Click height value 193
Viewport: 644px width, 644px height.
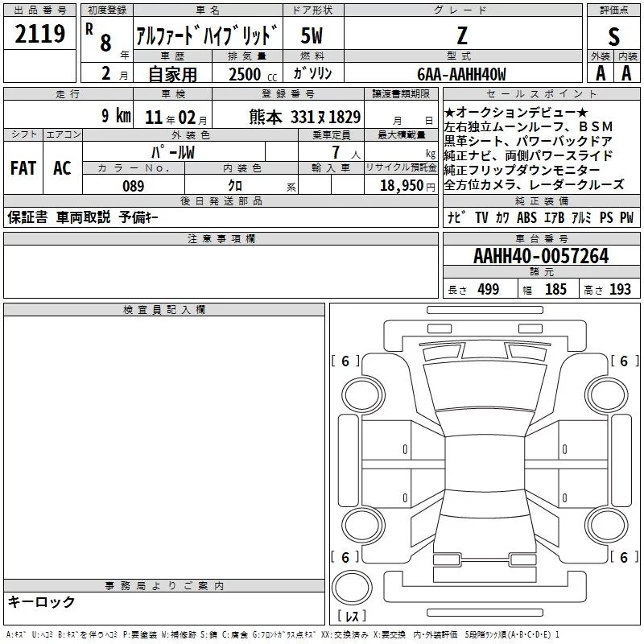[620, 290]
